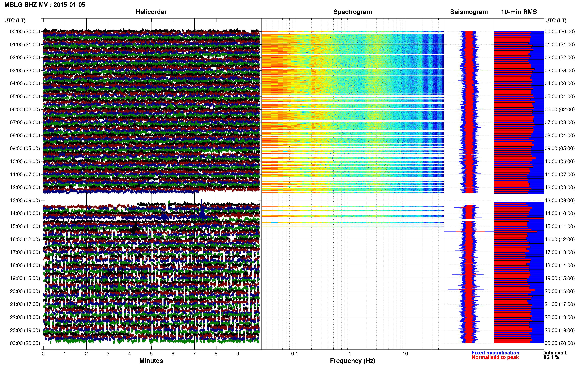Image resolution: width=588 pixels, height=368 pixels.
Task: Click left time label '12:00 (08:00)'
Action: tap(25, 187)
